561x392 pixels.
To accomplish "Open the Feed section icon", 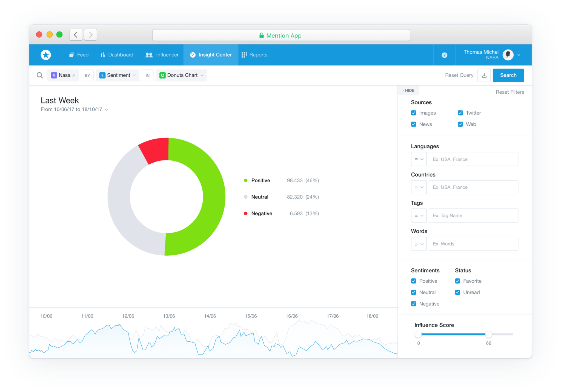I will [x=71, y=55].
